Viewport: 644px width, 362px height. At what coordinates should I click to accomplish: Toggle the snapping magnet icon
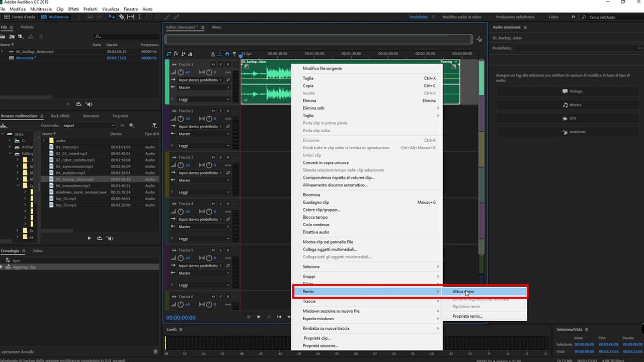pyautogui.click(x=227, y=54)
